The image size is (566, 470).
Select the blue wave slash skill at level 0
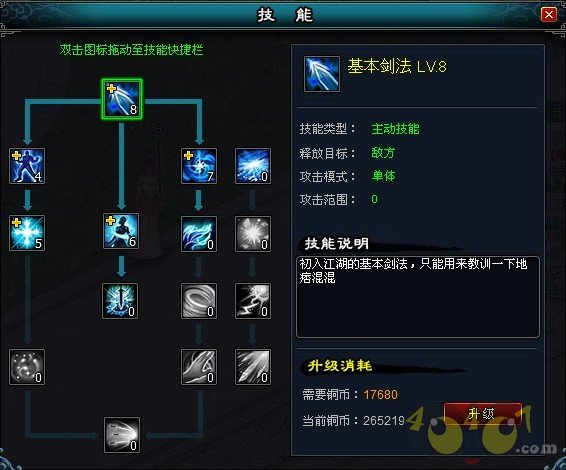click(x=199, y=234)
